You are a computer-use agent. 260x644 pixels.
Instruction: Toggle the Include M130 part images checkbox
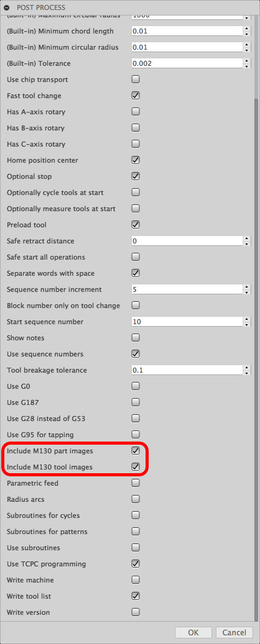point(136,451)
